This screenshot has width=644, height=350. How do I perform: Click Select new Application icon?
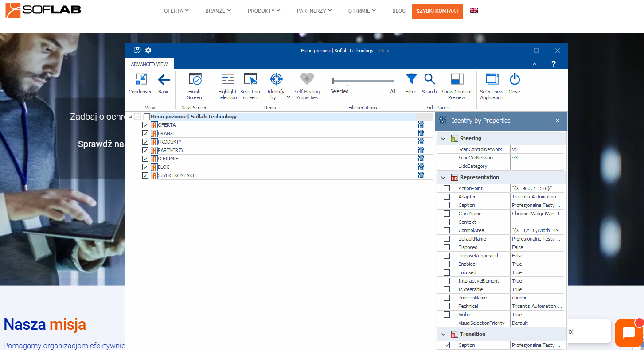point(492,79)
